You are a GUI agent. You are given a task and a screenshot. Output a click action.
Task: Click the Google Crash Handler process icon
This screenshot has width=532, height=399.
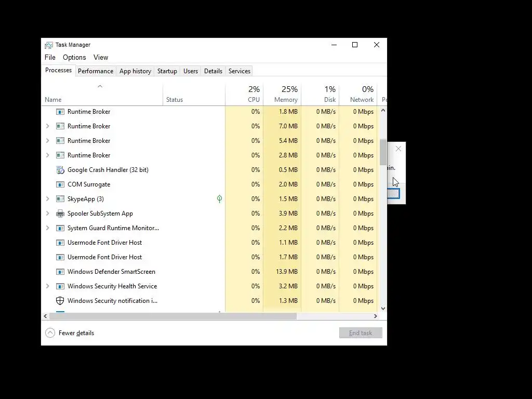60,170
